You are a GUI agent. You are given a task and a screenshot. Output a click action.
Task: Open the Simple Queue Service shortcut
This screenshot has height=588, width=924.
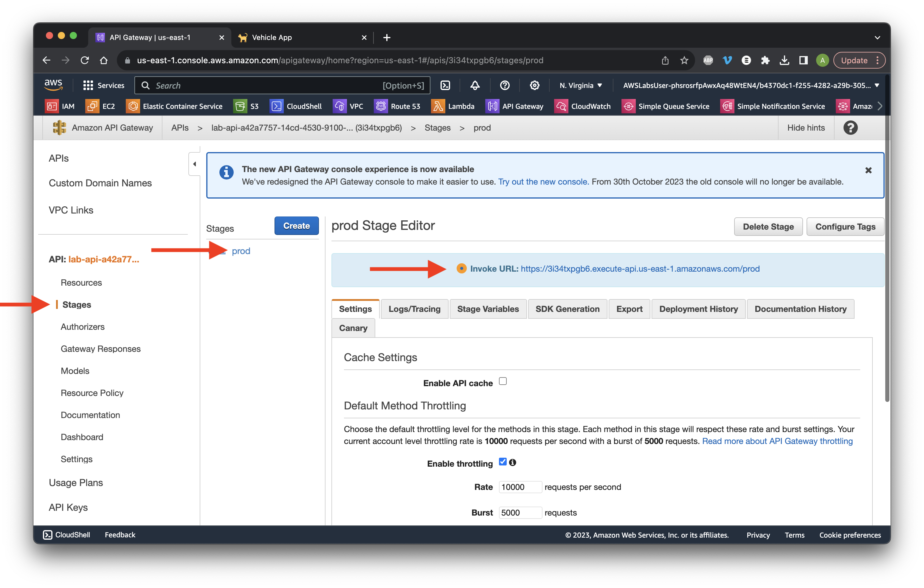click(666, 106)
